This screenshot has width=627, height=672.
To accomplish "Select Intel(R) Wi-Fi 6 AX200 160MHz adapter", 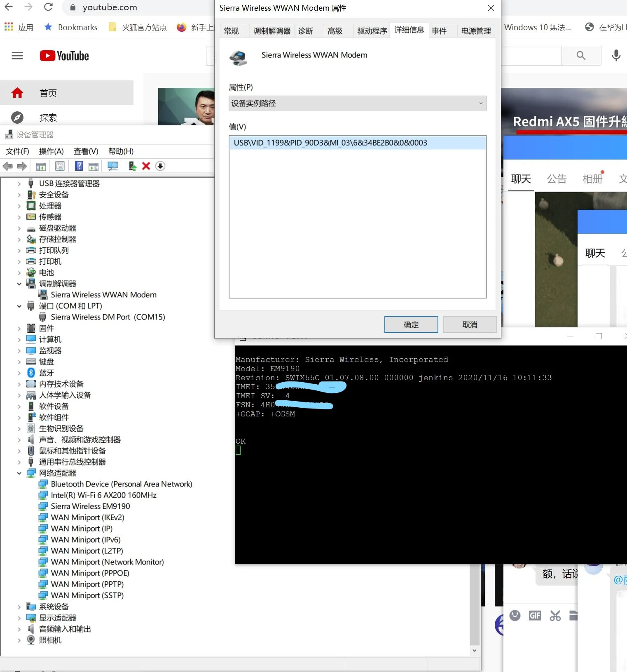I will click(x=103, y=495).
